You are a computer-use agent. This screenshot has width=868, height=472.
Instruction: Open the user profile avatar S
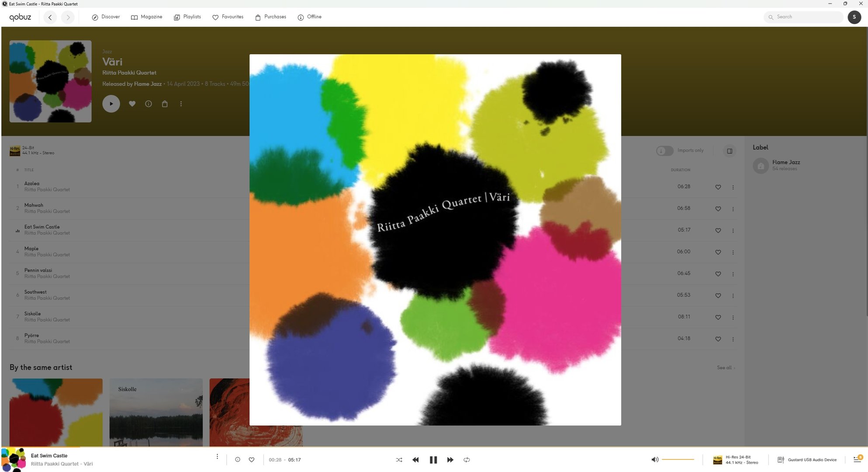(x=854, y=17)
